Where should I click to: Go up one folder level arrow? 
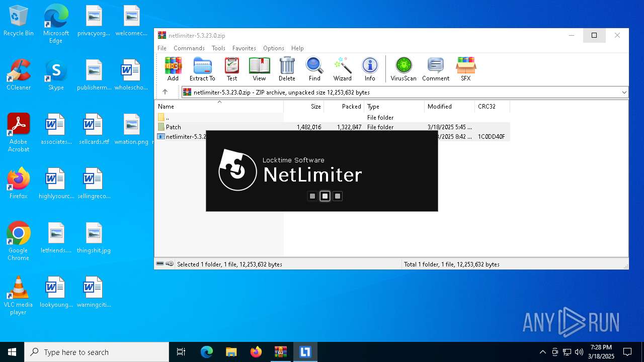pyautogui.click(x=165, y=92)
